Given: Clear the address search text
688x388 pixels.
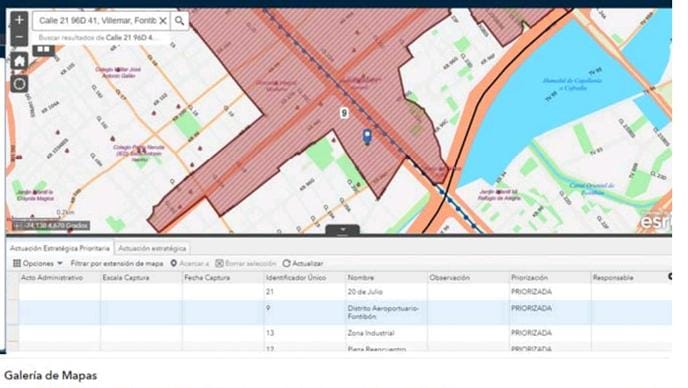Looking at the screenshot, I should click(x=163, y=21).
